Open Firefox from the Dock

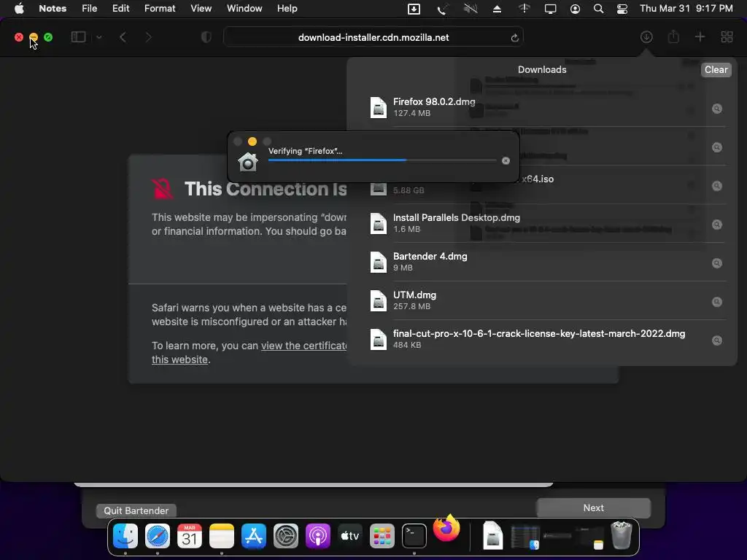(x=446, y=528)
